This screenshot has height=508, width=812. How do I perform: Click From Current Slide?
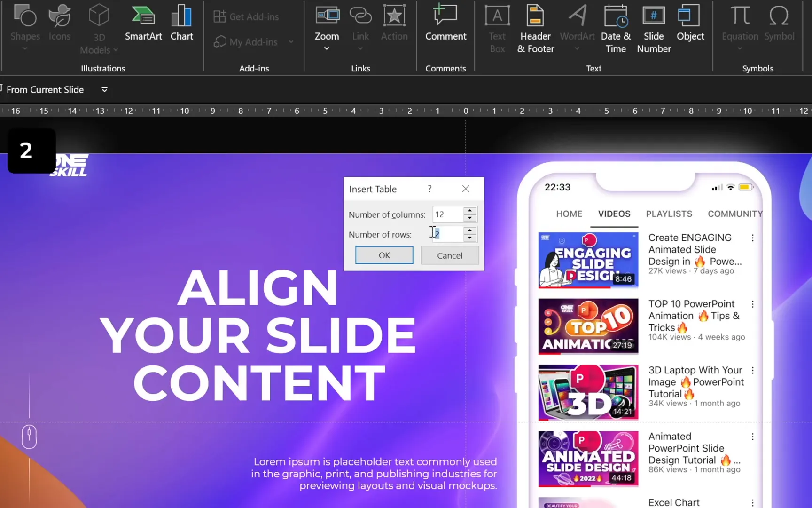point(45,89)
